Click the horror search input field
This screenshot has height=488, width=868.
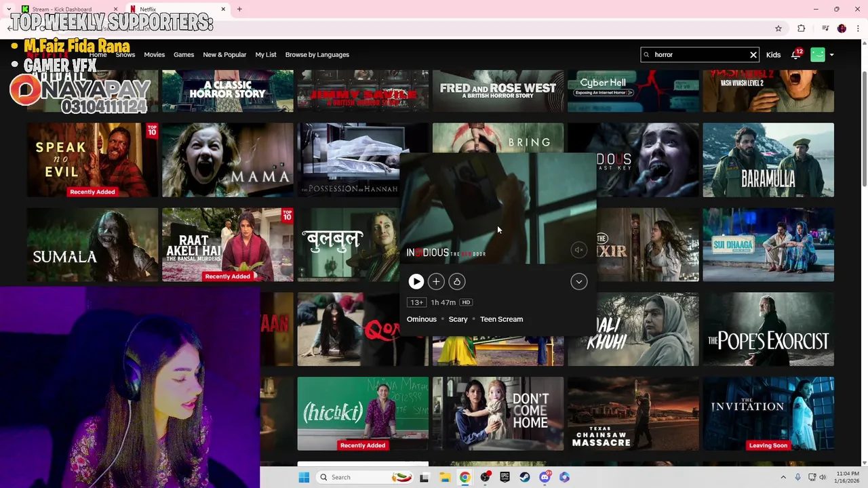click(698, 55)
